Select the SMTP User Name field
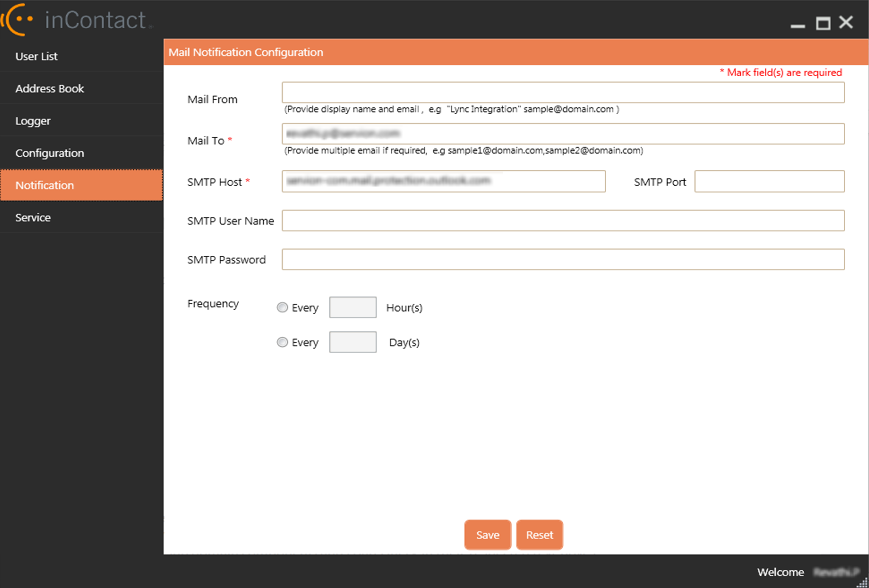The height and width of the screenshot is (588, 869). click(563, 221)
